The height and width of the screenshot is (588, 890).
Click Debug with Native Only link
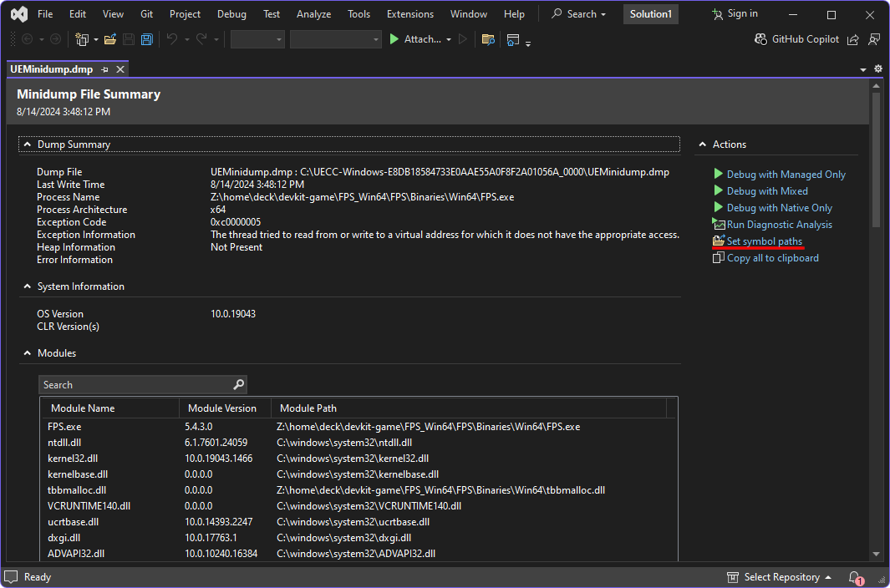pyautogui.click(x=779, y=208)
